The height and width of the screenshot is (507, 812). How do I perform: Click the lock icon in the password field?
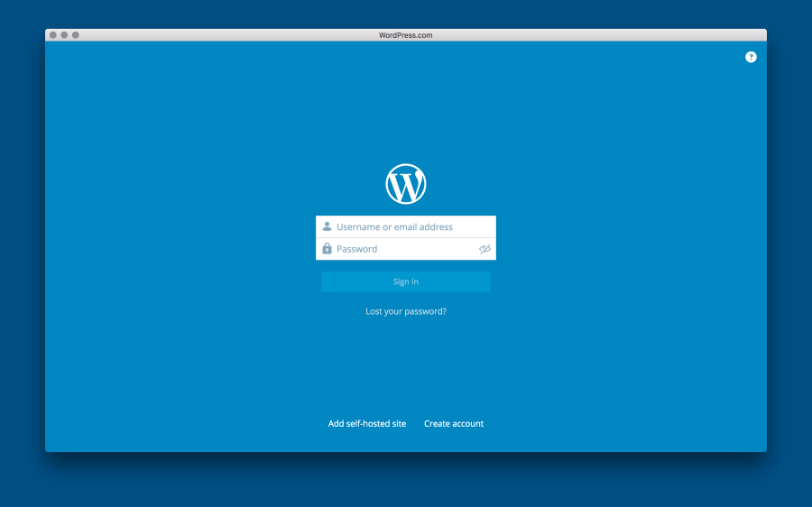point(327,249)
